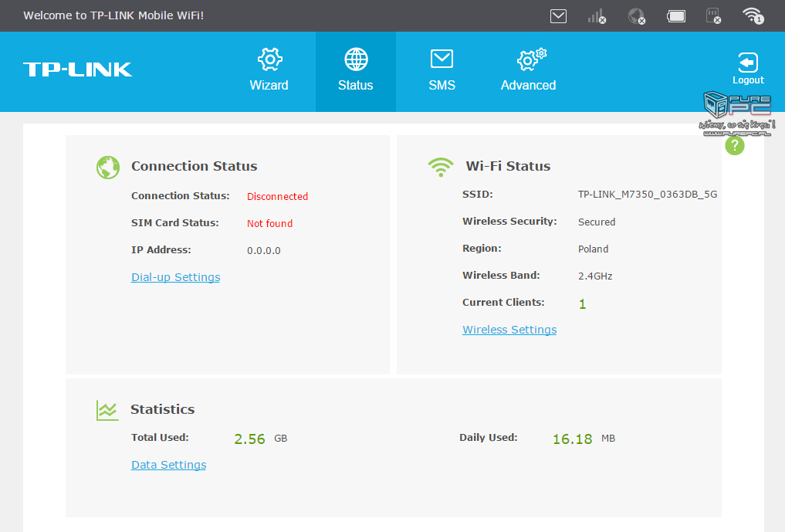
Task: Select the Status tab
Action: [355, 71]
